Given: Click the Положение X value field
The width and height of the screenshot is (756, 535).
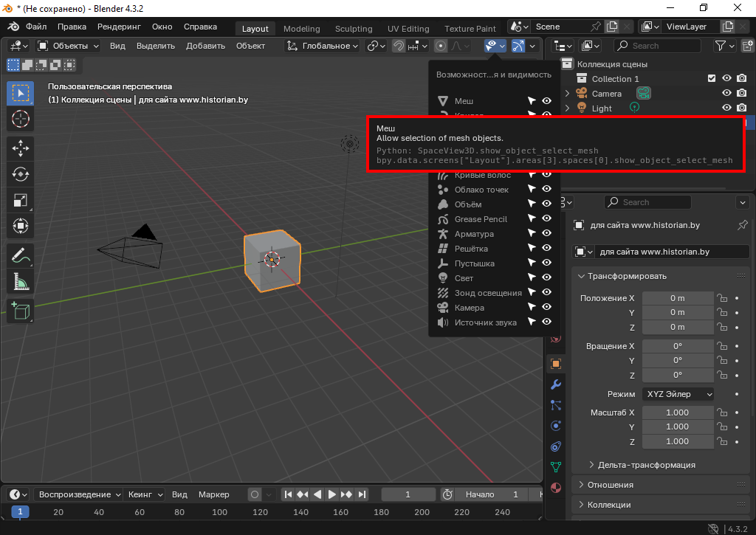Looking at the screenshot, I should click(678, 298).
